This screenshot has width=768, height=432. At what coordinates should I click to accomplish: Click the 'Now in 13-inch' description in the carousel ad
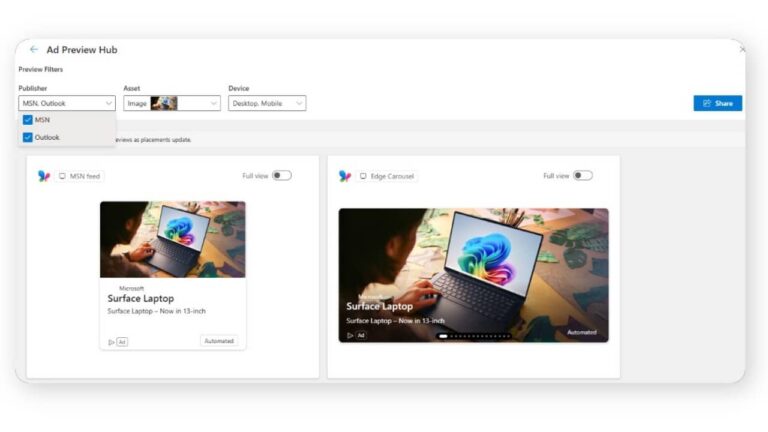(396, 321)
